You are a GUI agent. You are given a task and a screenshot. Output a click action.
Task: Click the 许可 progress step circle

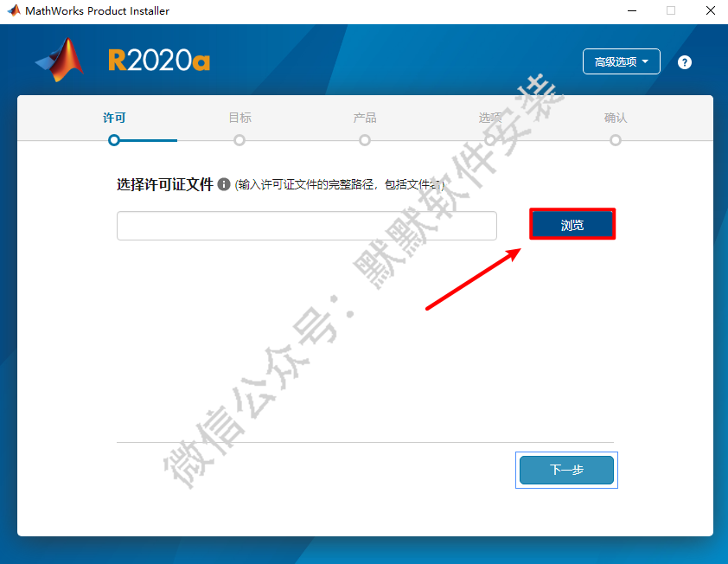(114, 140)
